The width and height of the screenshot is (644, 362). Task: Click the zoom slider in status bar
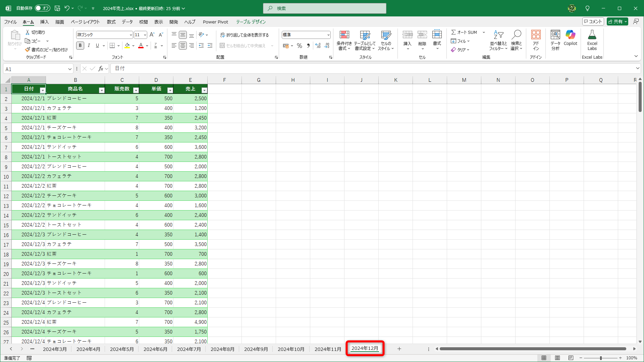[x=601, y=358]
